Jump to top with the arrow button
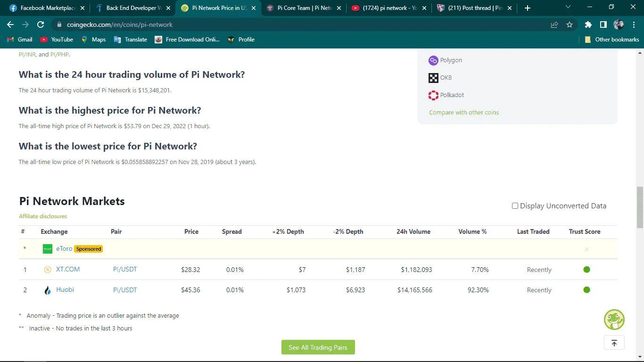The width and height of the screenshot is (644, 362). (x=614, y=343)
